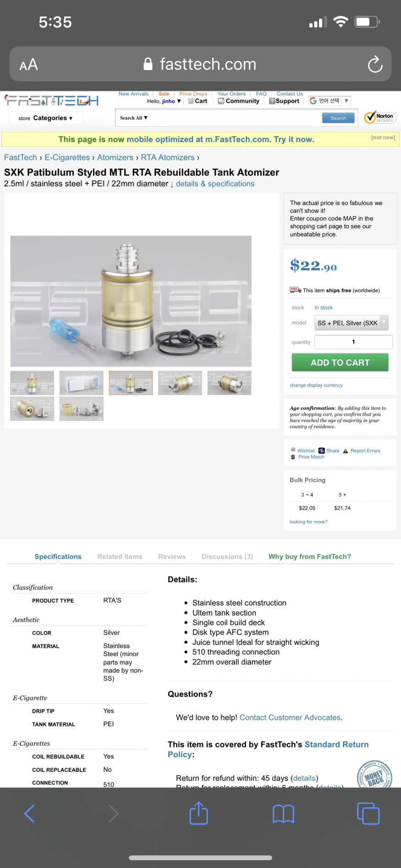Switch to the Reviews tab
This screenshot has height=868, width=401.
[172, 556]
